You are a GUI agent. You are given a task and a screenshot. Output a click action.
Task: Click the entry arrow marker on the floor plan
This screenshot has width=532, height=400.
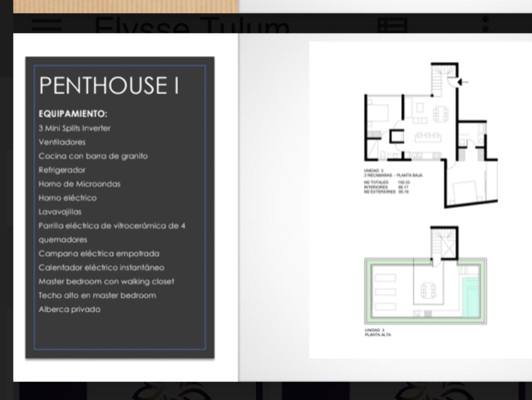pyautogui.click(x=460, y=83)
